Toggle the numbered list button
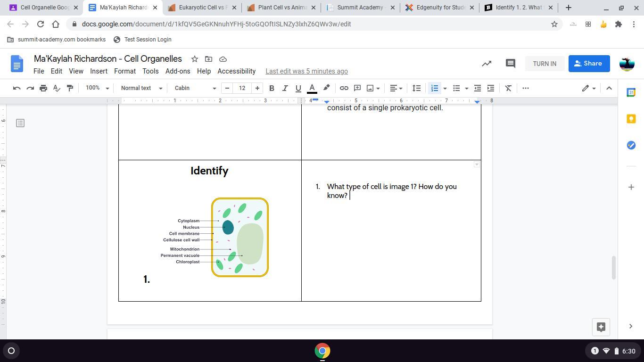The width and height of the screenshot is (644, 362). [x=435, y=88]
